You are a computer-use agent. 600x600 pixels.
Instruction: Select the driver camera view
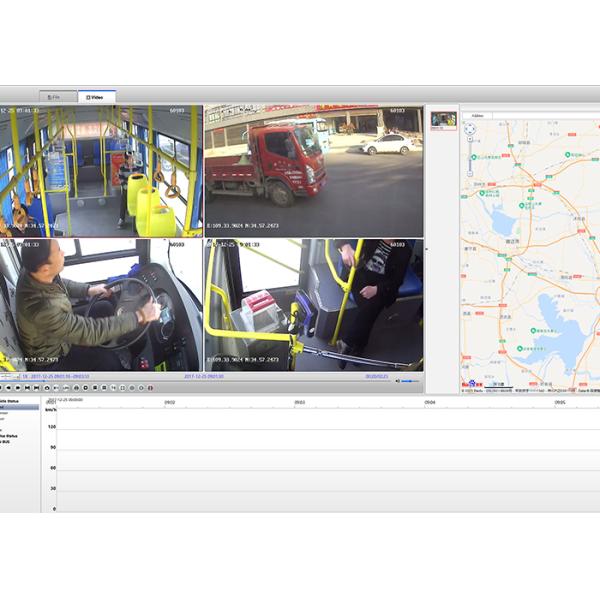coord(101,304)
